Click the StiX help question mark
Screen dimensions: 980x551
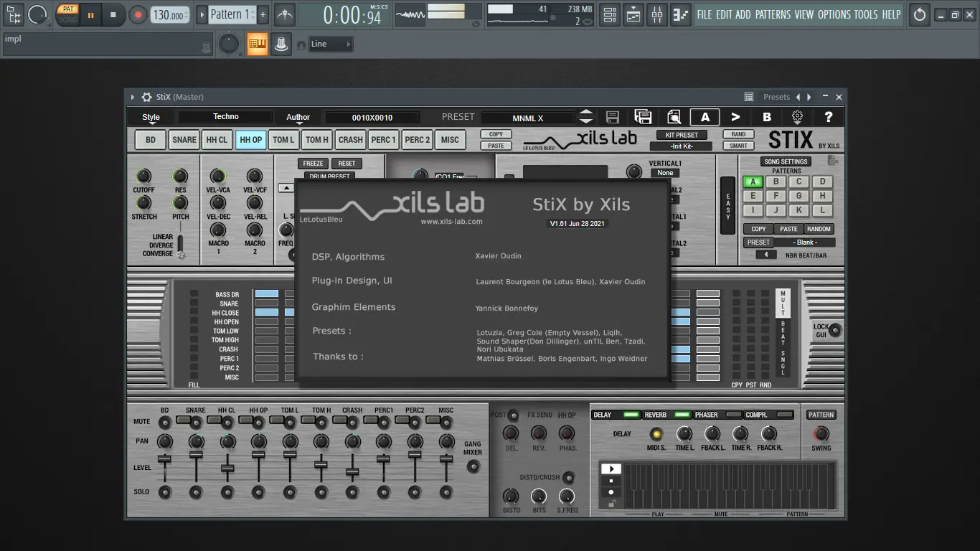[829, 117]
